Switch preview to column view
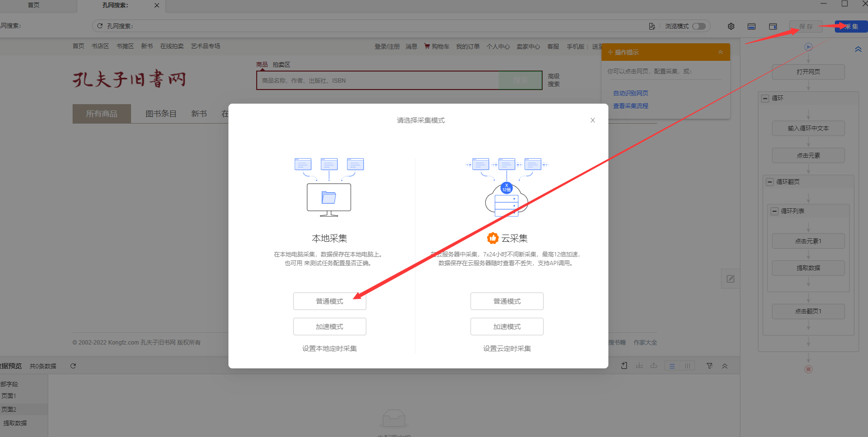Viewport: 868px width, 437px height. (x=687, y=366)
